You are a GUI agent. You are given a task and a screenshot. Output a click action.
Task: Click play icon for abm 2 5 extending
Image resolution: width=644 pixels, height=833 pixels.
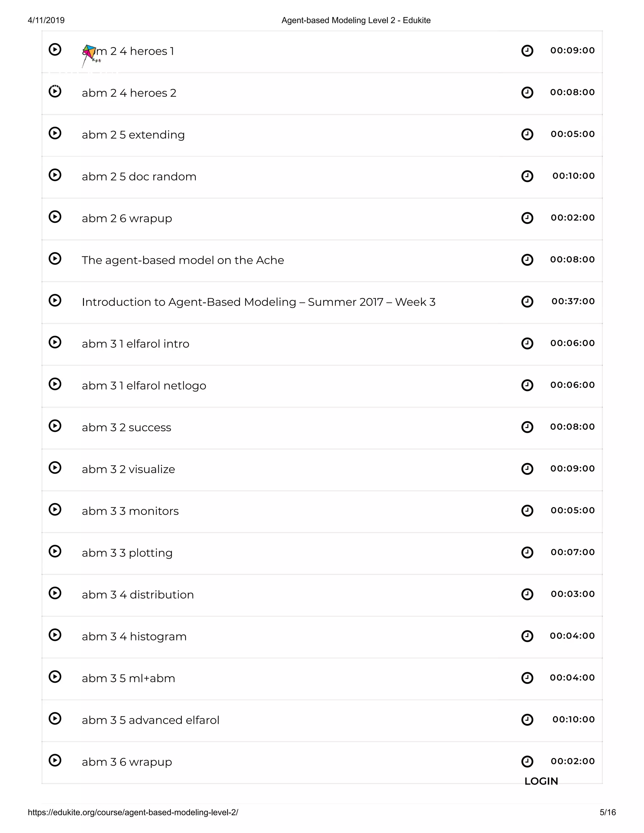coord(55,133)
